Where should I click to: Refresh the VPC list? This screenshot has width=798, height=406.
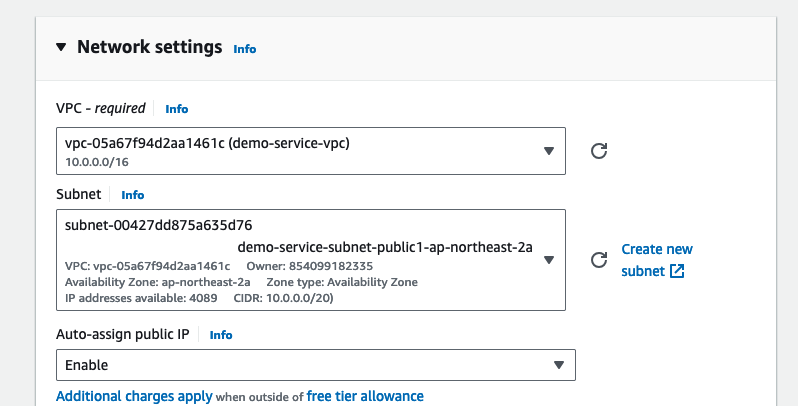tap(599, 151)
